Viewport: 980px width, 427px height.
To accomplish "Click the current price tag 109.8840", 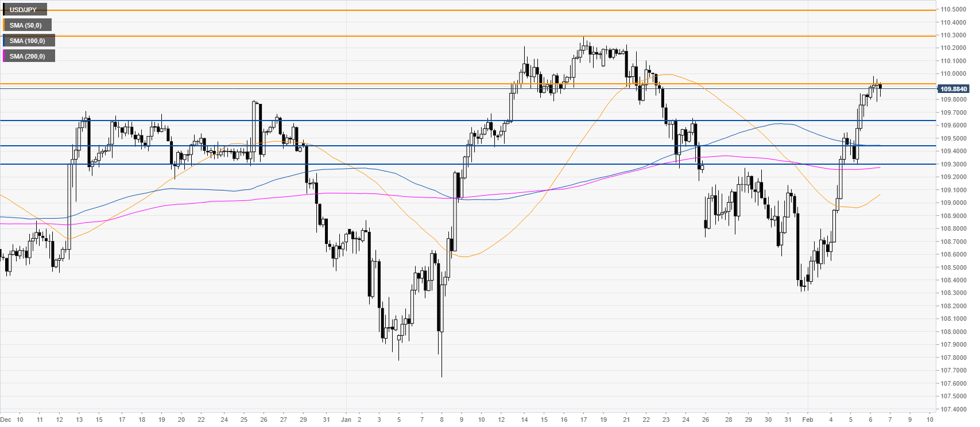I will coord(953,89).
